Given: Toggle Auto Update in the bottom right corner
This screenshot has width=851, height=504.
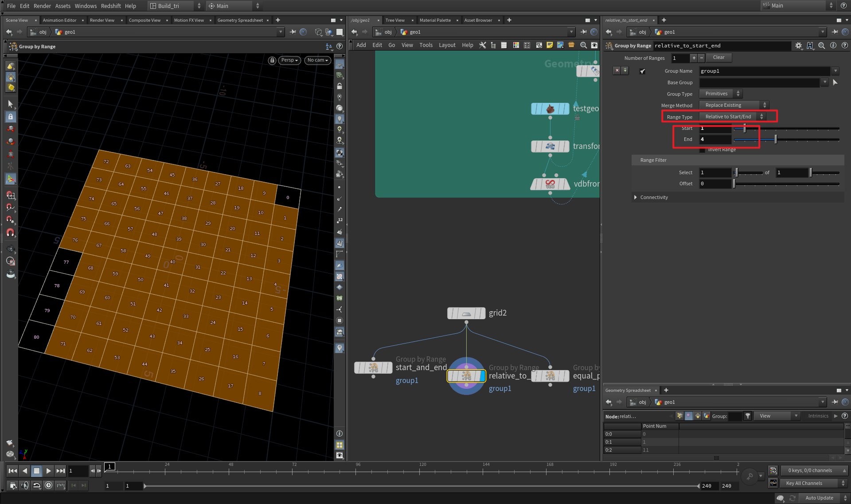Looking at the screenshot, I should click(819, 498).
